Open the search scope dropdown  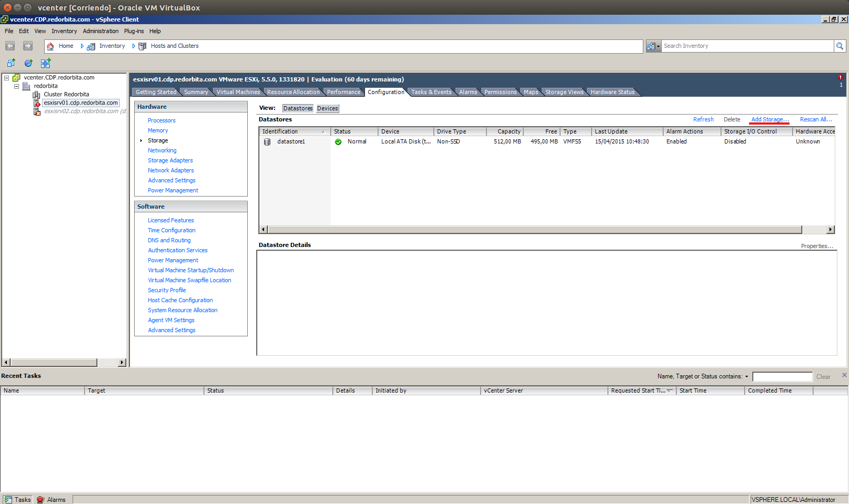point(653,46)
